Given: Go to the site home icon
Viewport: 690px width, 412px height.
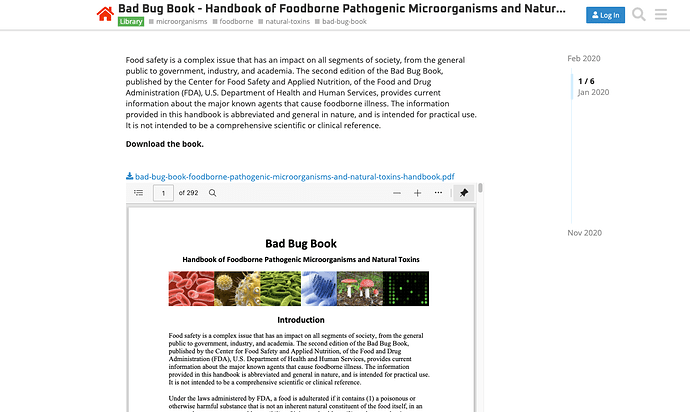Looking at the screenshot, I should (105, 14).
